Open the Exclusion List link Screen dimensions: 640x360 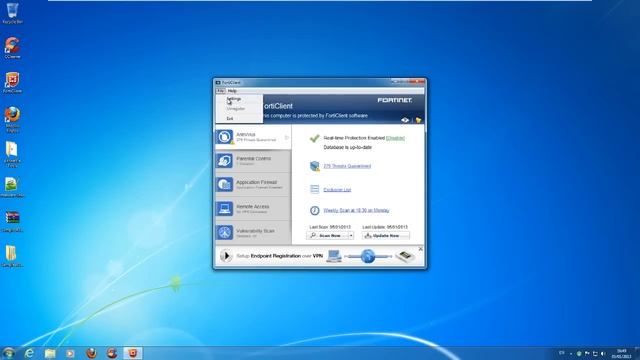(337, 190)
